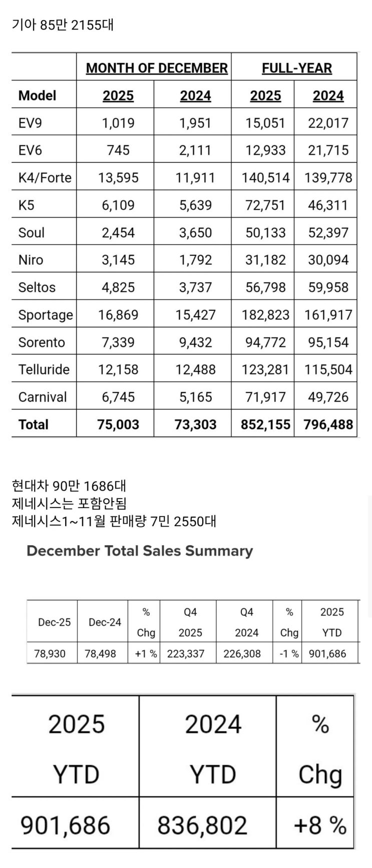Viewport: 372px width, 868px height.
Task: Click the 78,930 Dec-25 value
Action: pos(50,654)
